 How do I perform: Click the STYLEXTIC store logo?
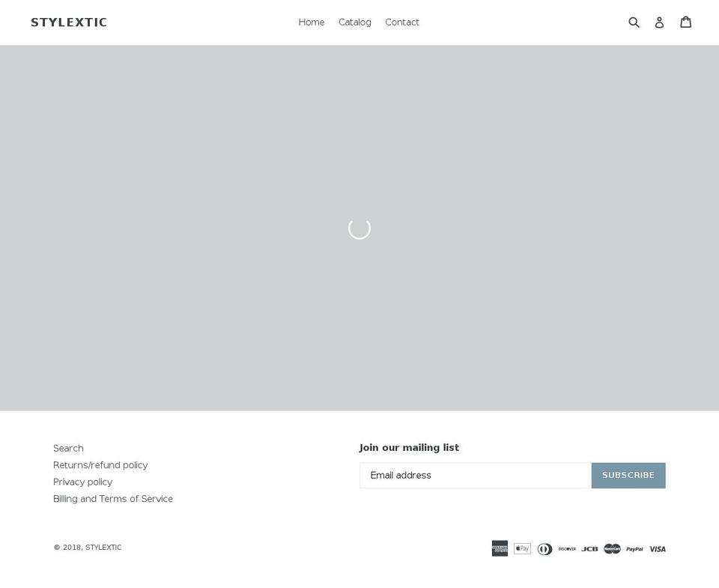coord(69,22)
